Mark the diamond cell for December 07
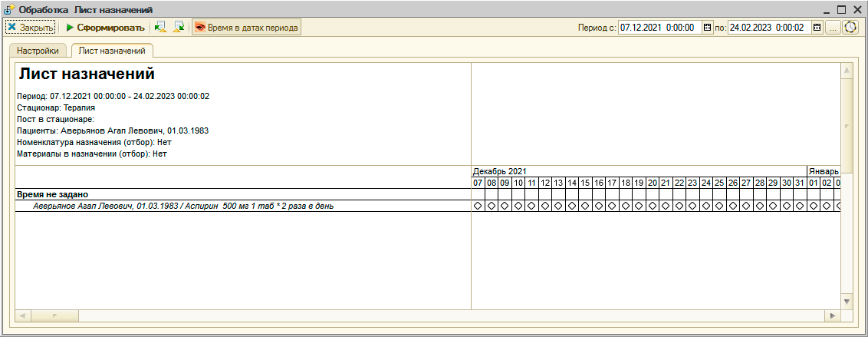 click(x=478, y=206)
